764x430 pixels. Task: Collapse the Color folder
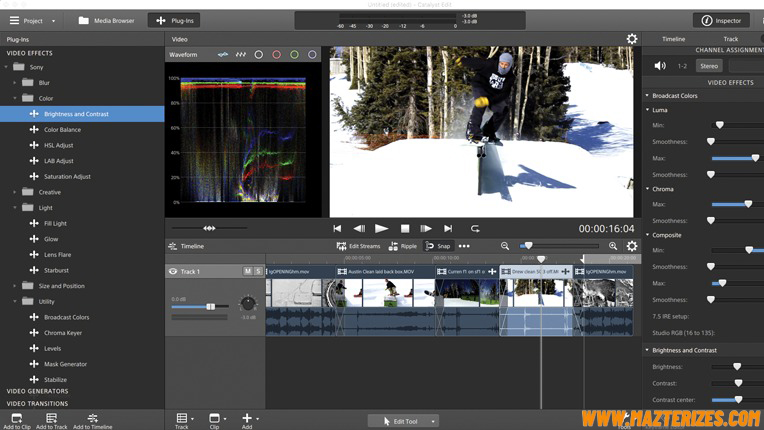(15, 98)
